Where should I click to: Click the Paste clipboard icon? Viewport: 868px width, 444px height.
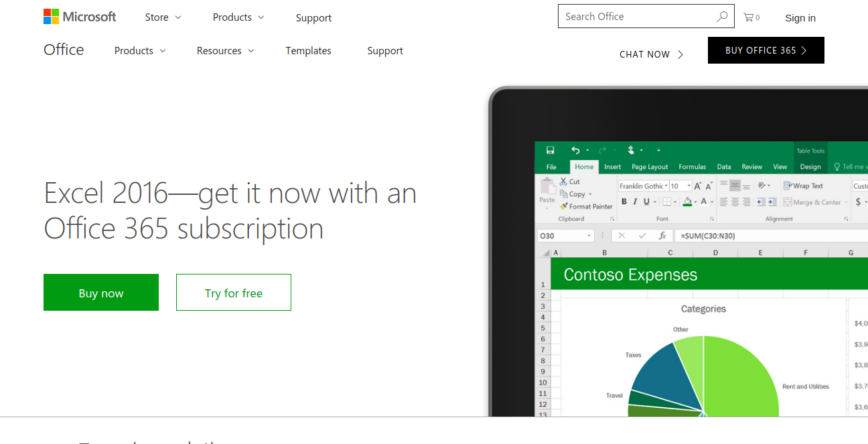548,187
